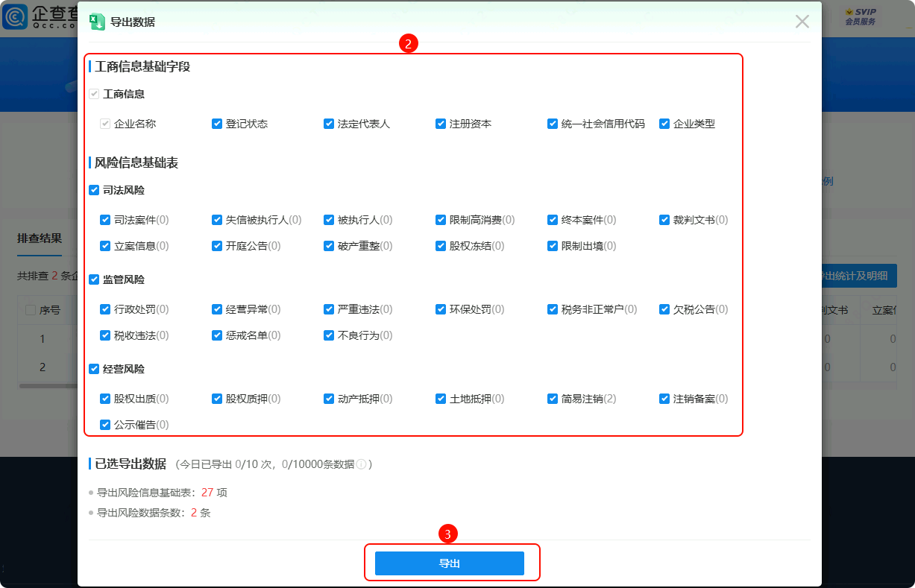
Task: Toggle the 限制高消费 checkbox
Action: [x=441, y=220]
